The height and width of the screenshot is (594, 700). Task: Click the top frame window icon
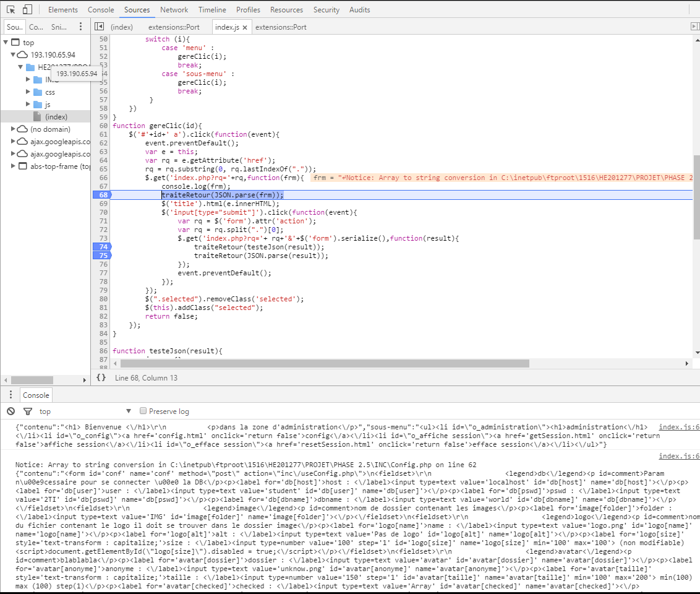15,42
